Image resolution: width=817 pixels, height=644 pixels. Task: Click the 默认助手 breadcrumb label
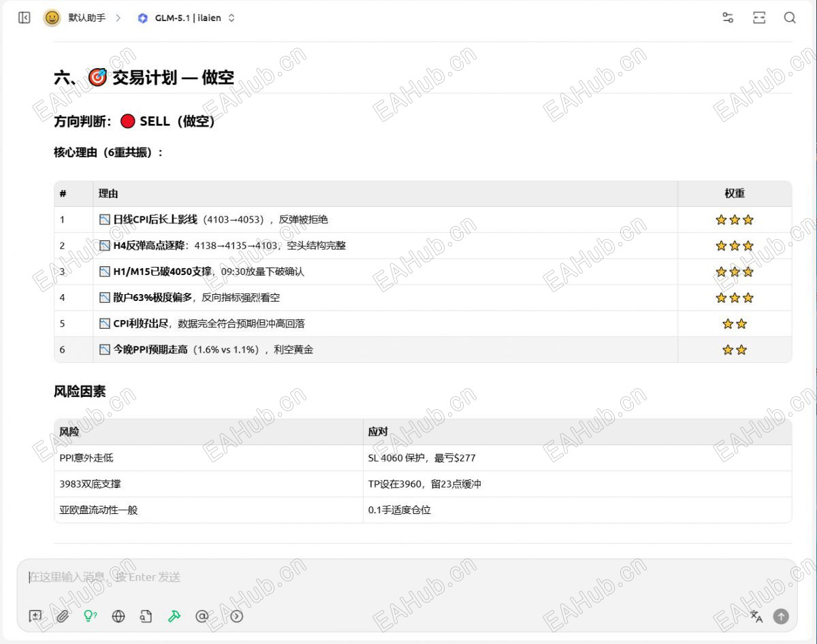[86, 18]
